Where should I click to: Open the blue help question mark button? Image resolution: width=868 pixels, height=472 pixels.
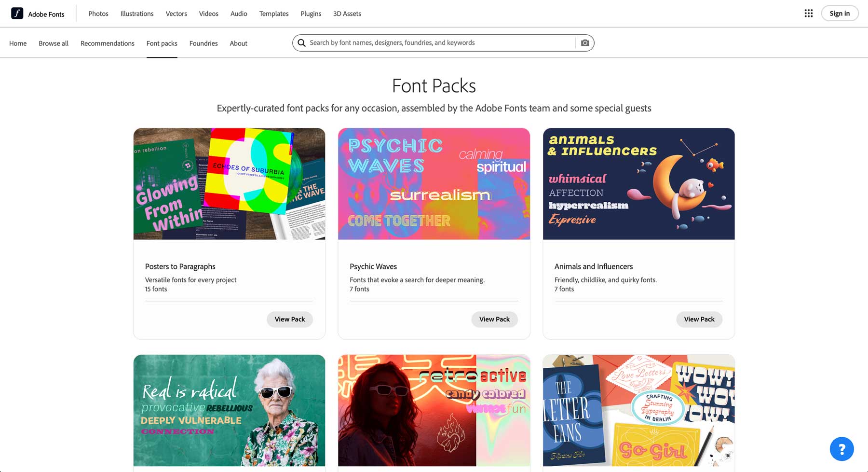click(x=841, y=449)
